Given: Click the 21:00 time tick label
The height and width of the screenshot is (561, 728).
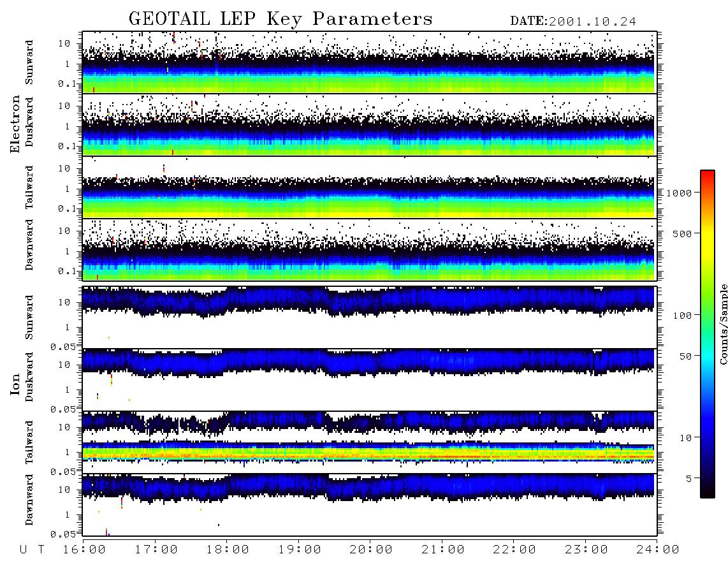Looking at the screenshot, I should pyautogui.click(x=443, y=550).
